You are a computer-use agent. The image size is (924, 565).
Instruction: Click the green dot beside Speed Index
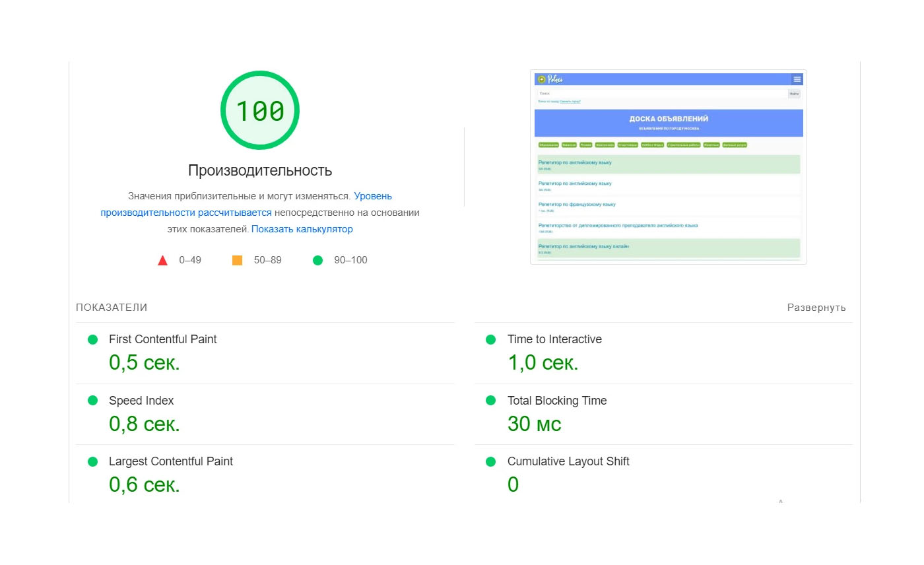coord(93,401)
